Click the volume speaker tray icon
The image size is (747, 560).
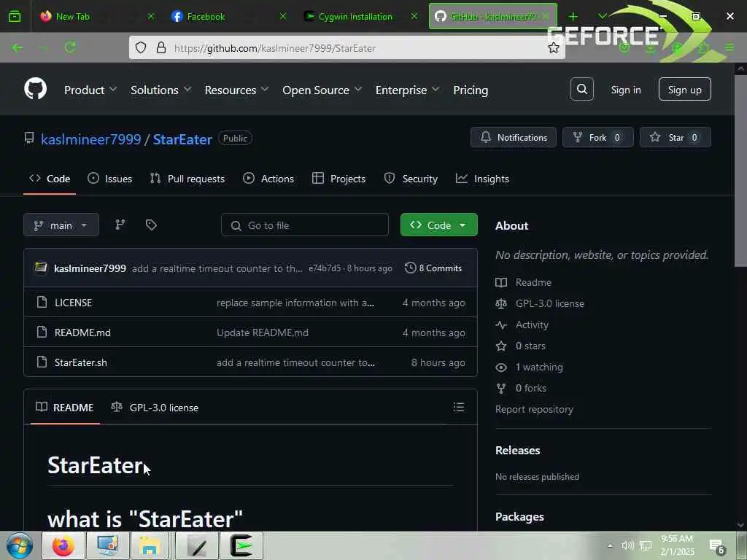point(627,545)
